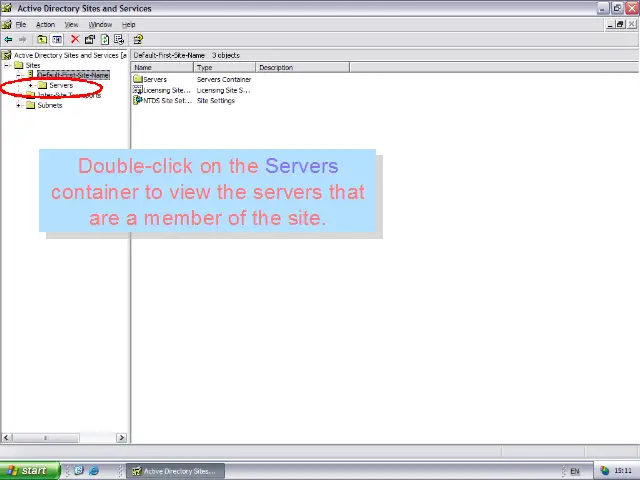
Task: Click the Refresh toolbar icon
Action: point(105,39)
